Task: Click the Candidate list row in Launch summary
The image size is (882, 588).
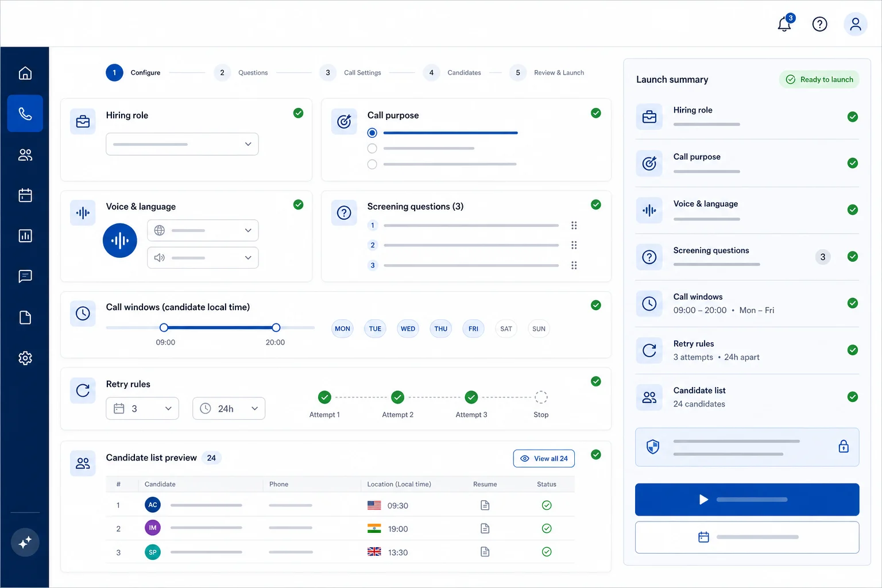Action: coord(747,397)
